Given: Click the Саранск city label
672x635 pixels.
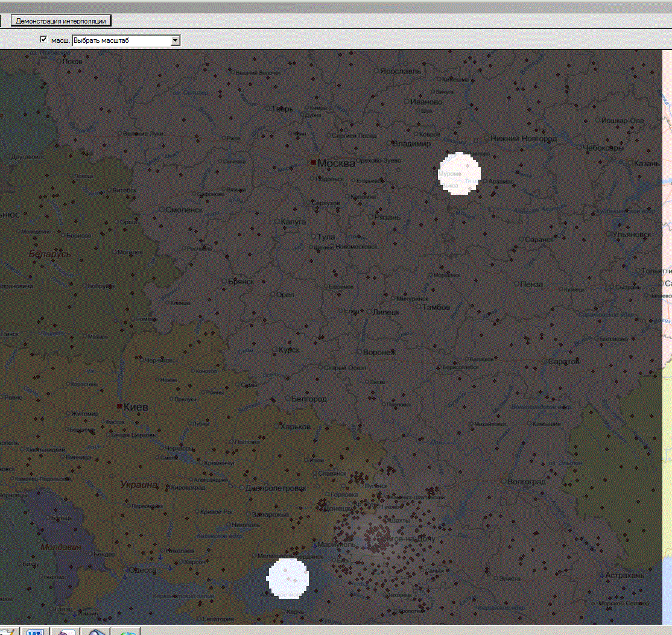Looking at the screenshot, I should (x=539, y=239).
